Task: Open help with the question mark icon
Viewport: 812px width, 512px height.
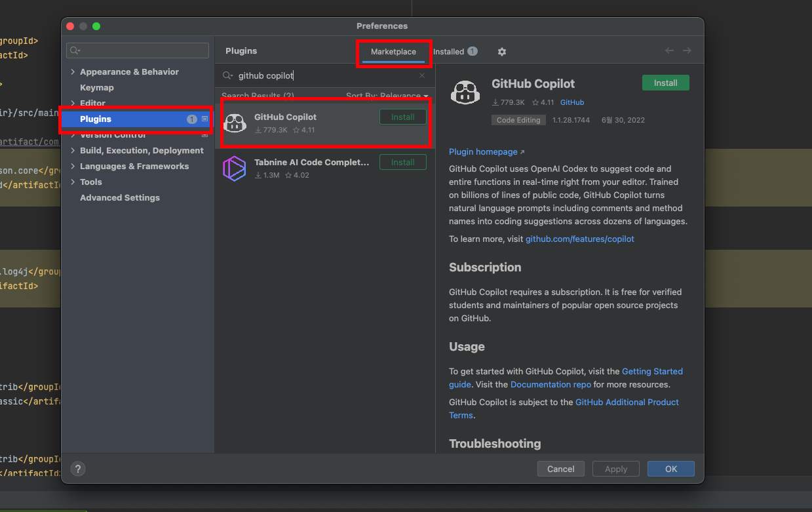Action: [78, 469]
